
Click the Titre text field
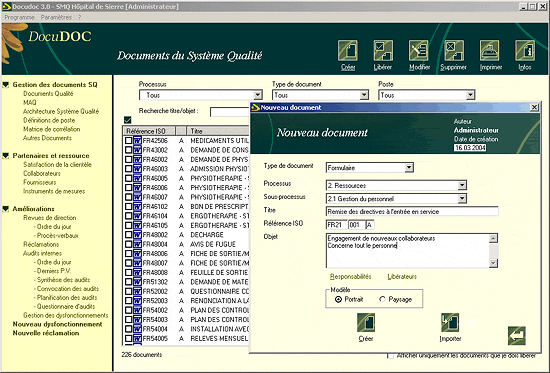click(x=412, y=212)
